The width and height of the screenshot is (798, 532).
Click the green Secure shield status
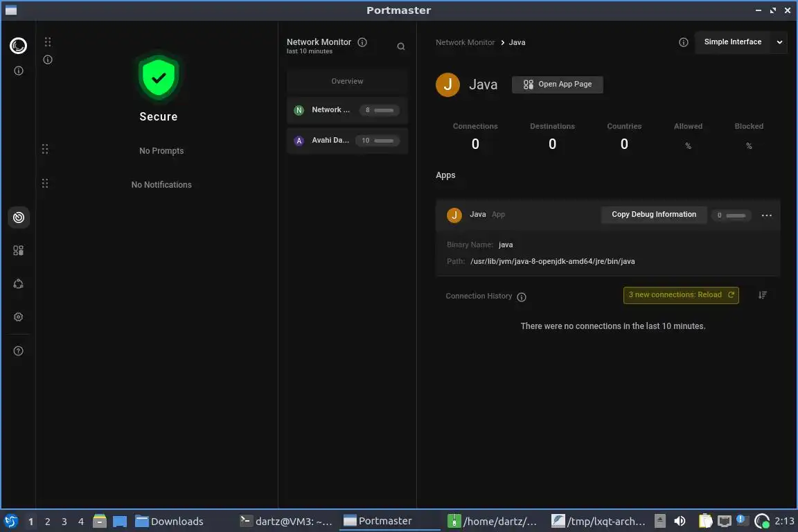pos(158,78)
